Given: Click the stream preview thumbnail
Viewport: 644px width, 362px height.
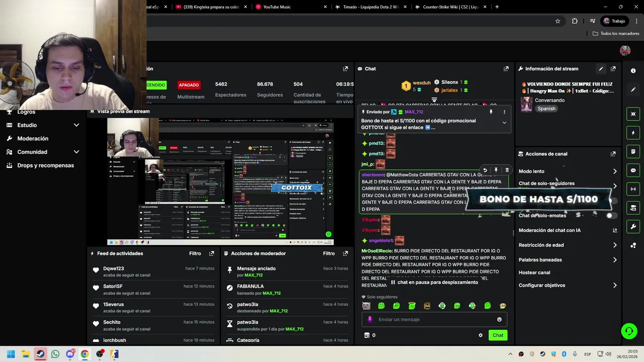Looking at the screenshot, I should [x=220, y=182].
